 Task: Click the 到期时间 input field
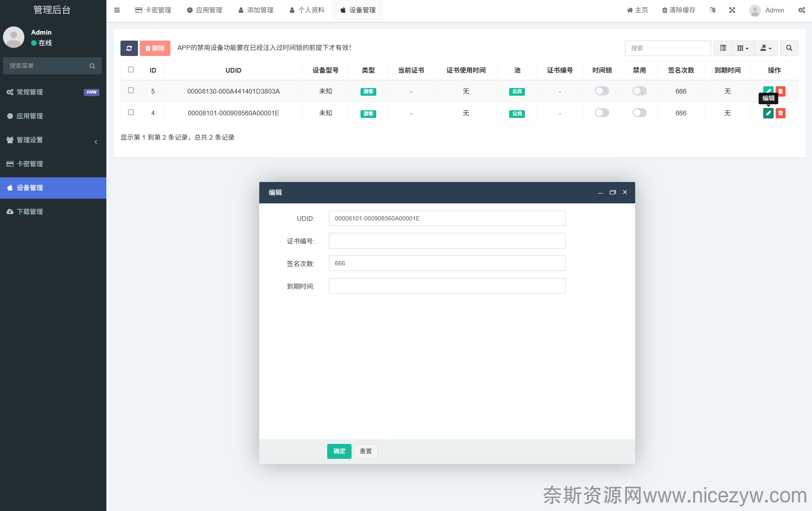pos(447,286)
